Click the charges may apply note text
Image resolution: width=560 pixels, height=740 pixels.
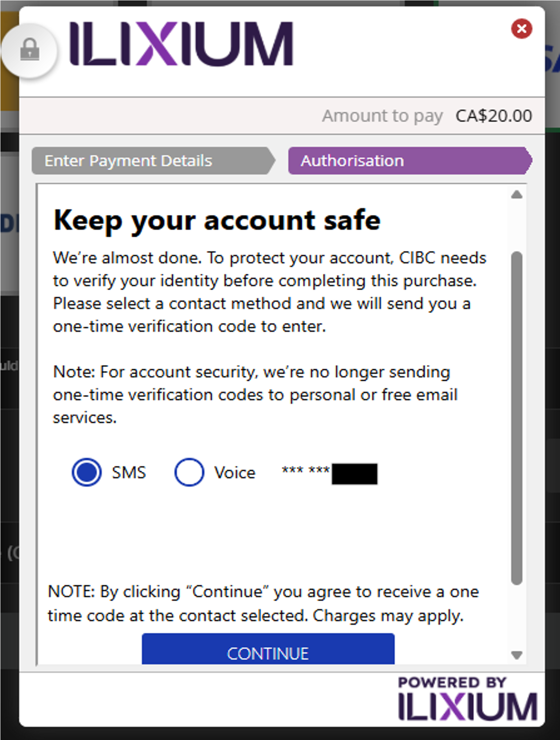tap(263, 603)
